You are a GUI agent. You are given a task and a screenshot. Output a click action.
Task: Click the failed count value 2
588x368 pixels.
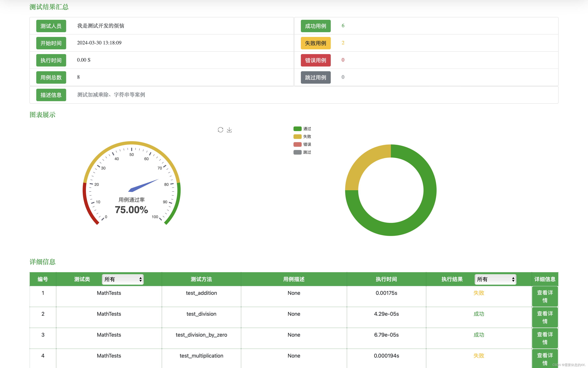(x=343, y=43)
